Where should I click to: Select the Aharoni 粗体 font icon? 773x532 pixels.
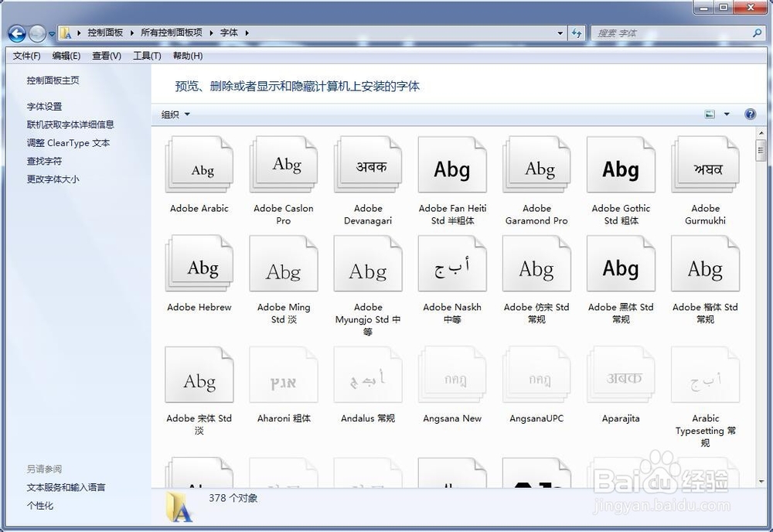pos(284,375)
